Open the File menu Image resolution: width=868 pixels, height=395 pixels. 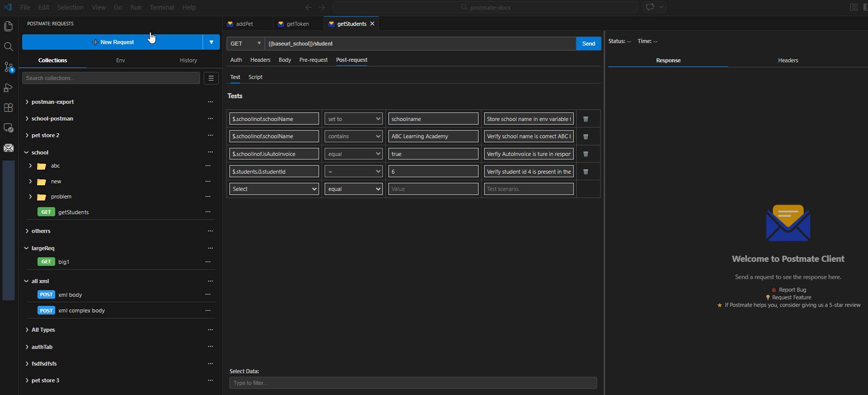point(25,7)
